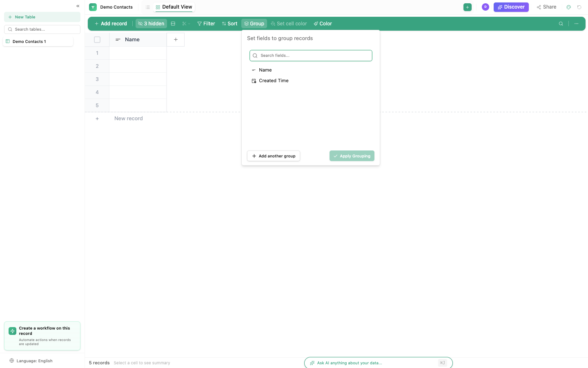Click Set cell color in toolbar
The height and width of the screenshot is (368, 588).
[289, 24]
